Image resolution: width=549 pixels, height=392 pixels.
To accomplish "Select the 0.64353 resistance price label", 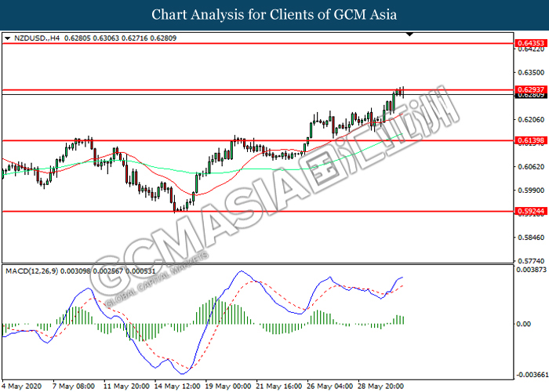I will coord(531,43).
